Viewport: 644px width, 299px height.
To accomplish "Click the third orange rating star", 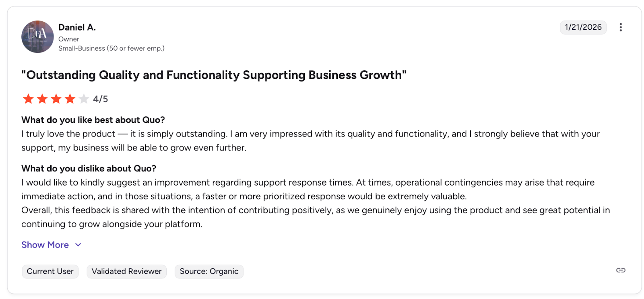I will tap(56, 99).
